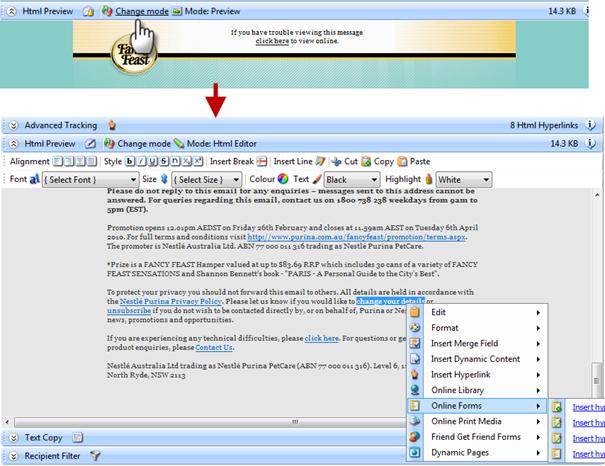
Task: Click the Mode: Html Editor pencil icon
Action: 179,144
